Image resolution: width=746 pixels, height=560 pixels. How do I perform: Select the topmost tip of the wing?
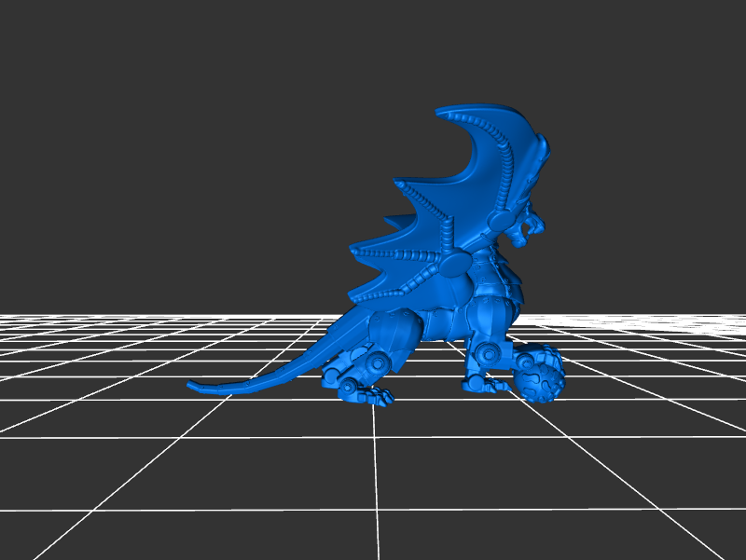coord(438,112)
